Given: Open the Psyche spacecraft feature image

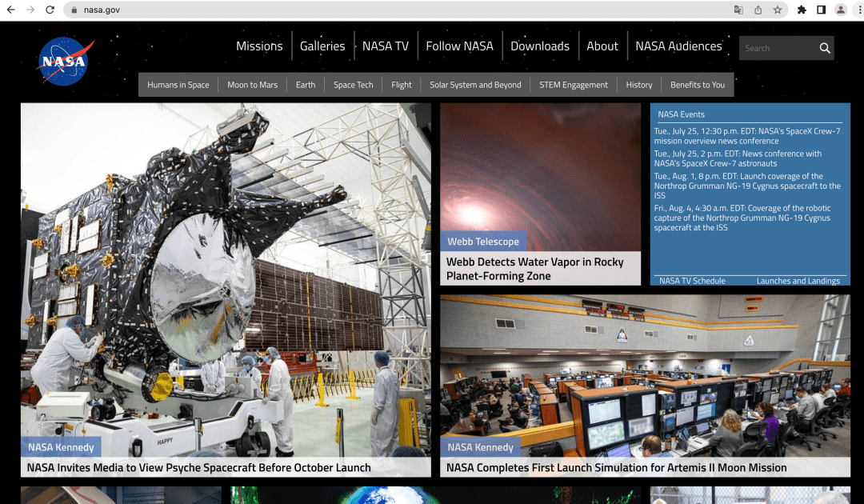Looking at the screenshot, I should 226,272.
